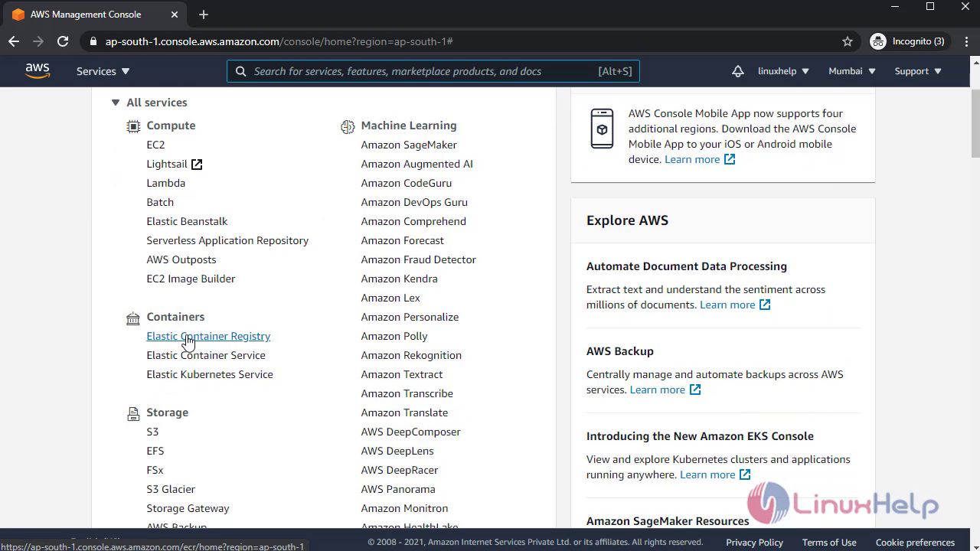Image resolution: width=980 pixels, height=551 pixels.
Task: Open the Services dropdown menu
Action: pos(103,71)
